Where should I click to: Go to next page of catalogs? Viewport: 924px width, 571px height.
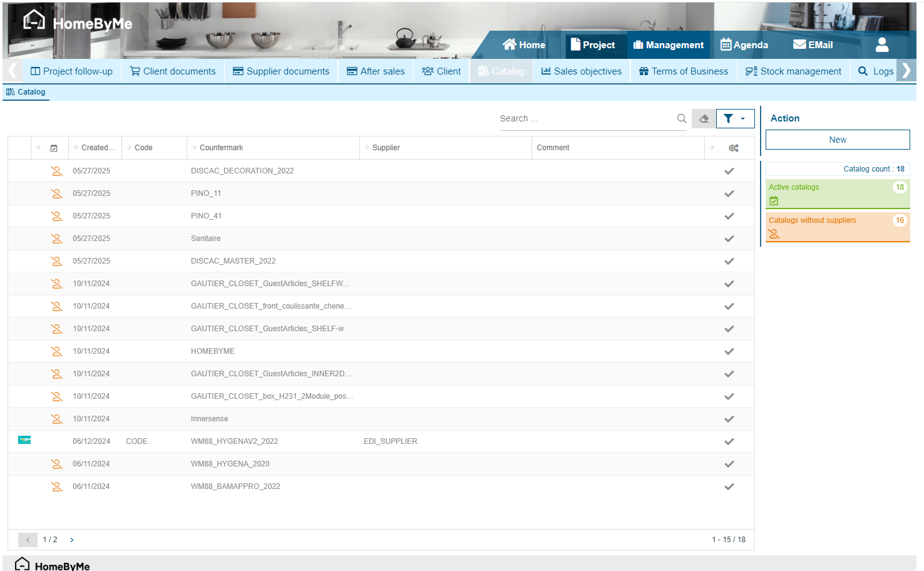coord(72,540)
